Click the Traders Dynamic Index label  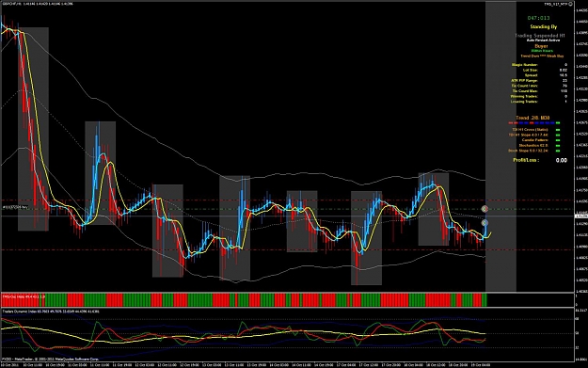click(x=51, y=312)
